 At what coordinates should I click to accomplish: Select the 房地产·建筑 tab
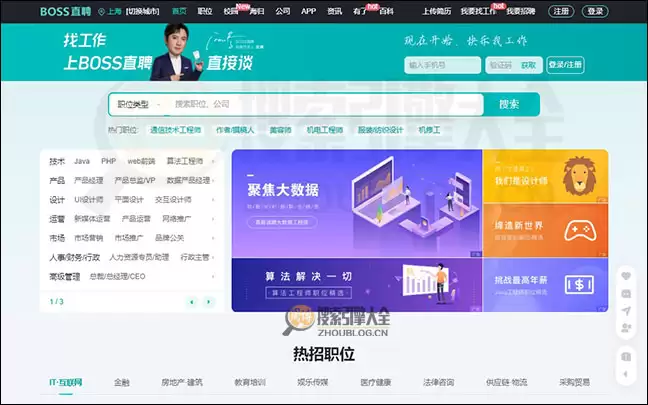pyautogui.click(x=182, y=383)
